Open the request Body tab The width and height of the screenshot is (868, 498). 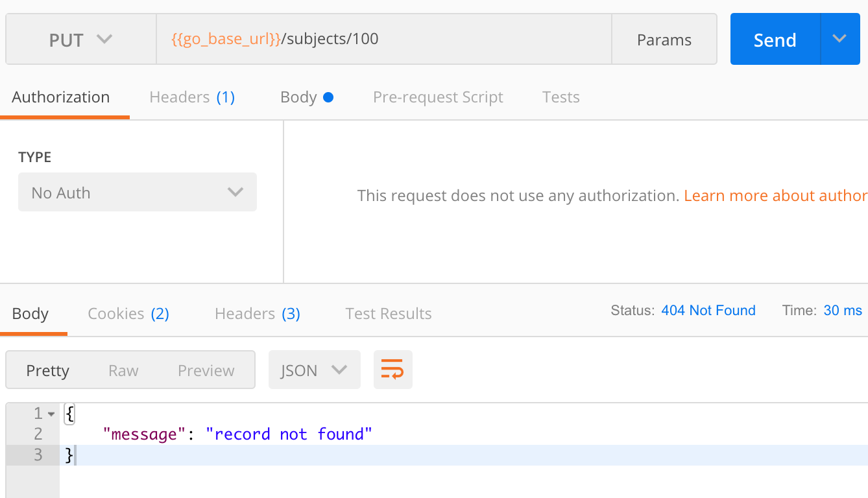pos(306,97)
